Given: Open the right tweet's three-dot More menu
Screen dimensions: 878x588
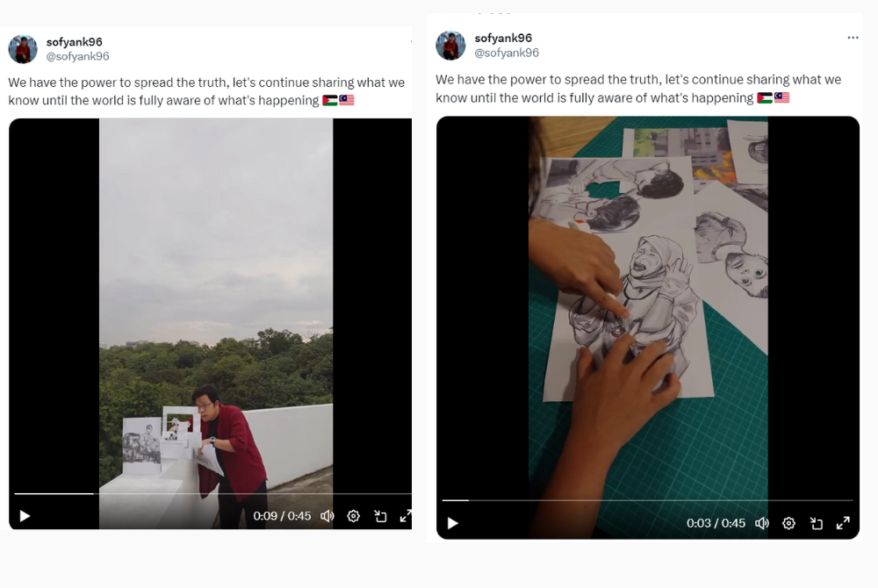Looking at the screenshot, I should 853,38.
